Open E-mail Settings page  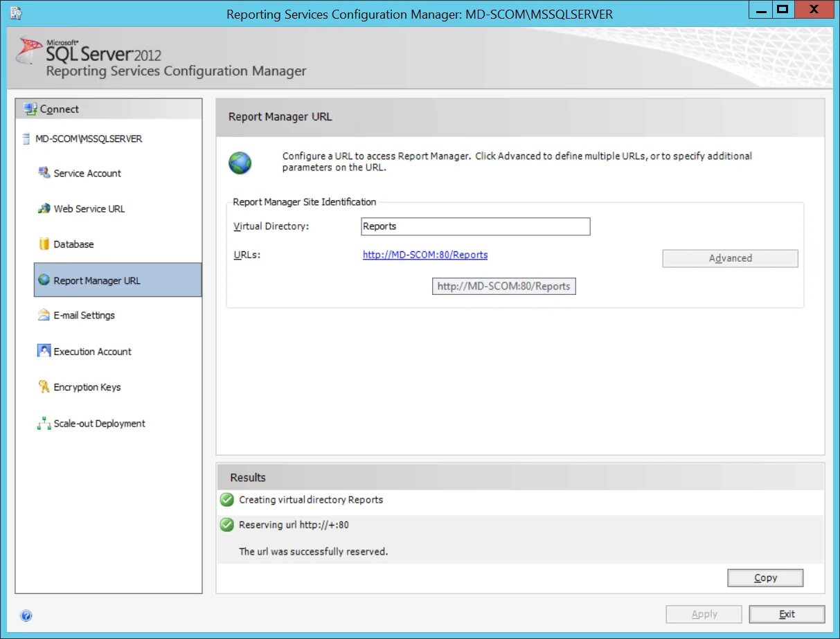coord(84,315)
